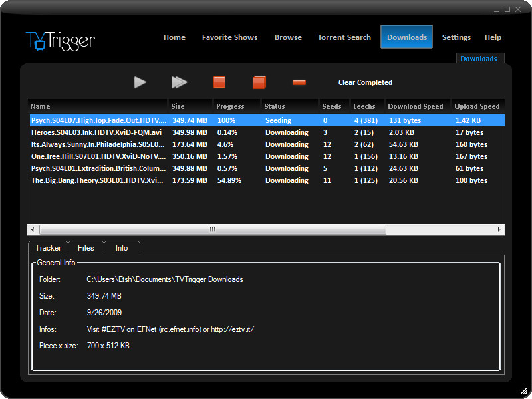Click the 700 x 512 KB piece size
Viewport: 532px width, 399px height.
108,346
